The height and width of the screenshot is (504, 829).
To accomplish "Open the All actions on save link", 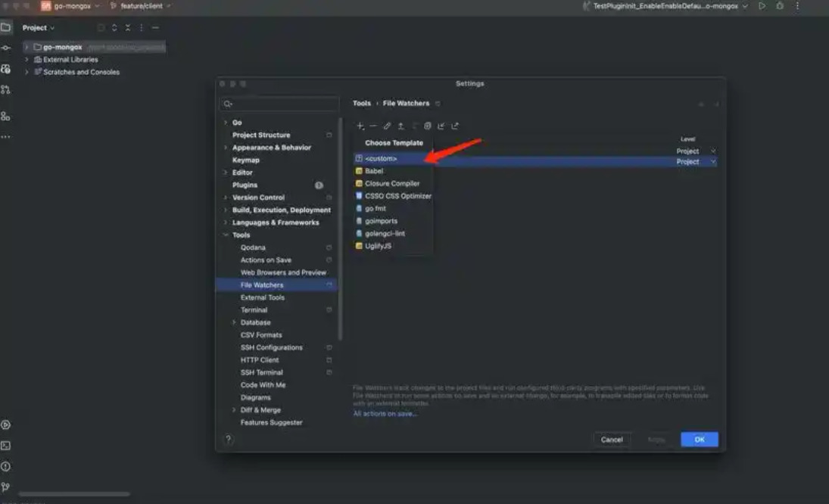I will pyautogui.click(x=385, y=414).
